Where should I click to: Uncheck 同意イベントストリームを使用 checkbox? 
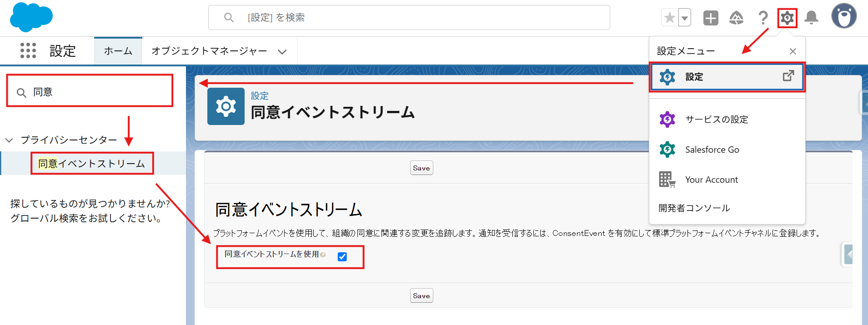click(342, 257)
